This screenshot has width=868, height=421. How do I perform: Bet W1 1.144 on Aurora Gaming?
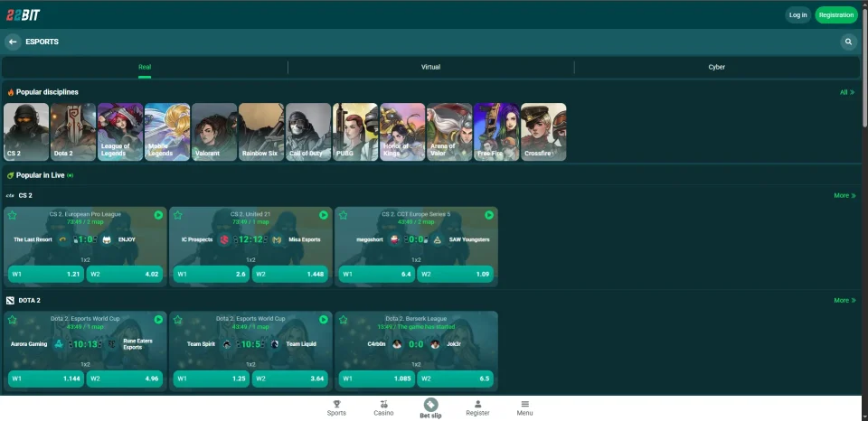(x=46, y=379)
